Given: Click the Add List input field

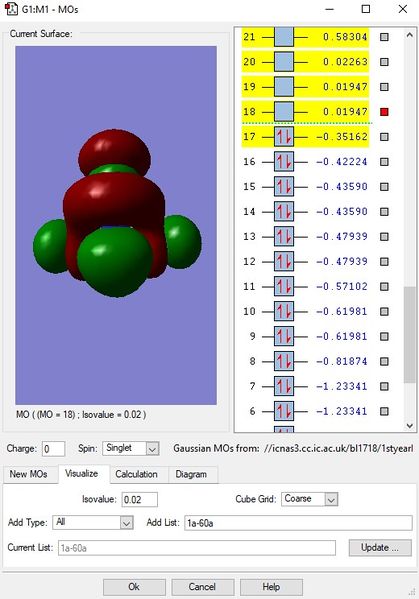Looking at the screenshot, I should pos(298,523).
